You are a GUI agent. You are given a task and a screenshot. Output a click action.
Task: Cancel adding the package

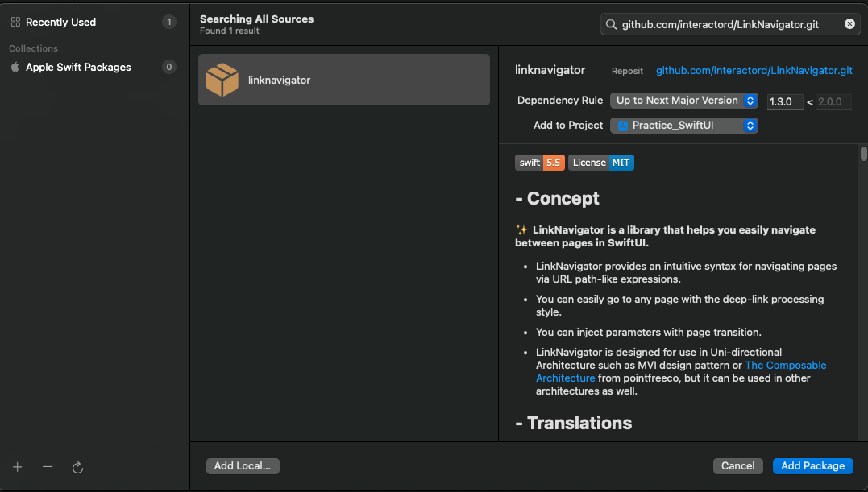coord(738,466)
